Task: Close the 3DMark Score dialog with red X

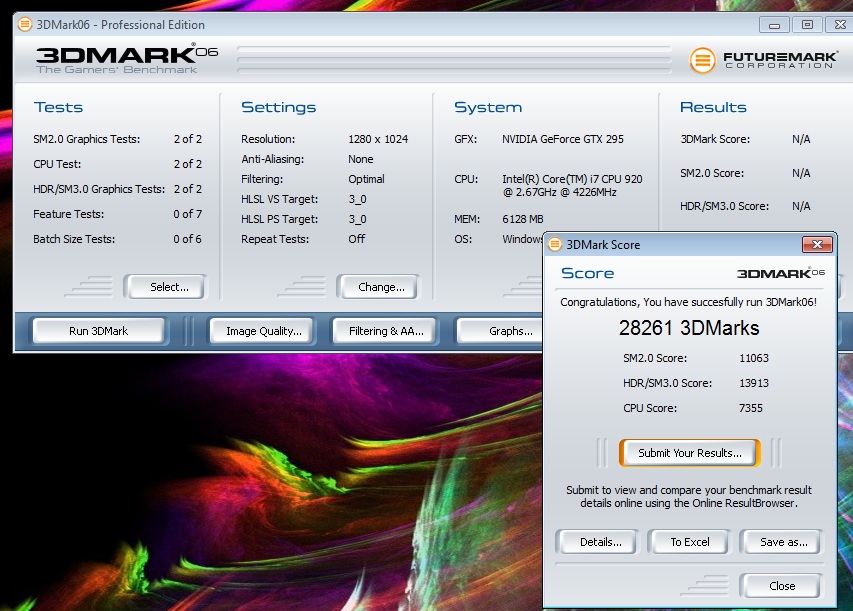Action: click(x=817, y=244)
